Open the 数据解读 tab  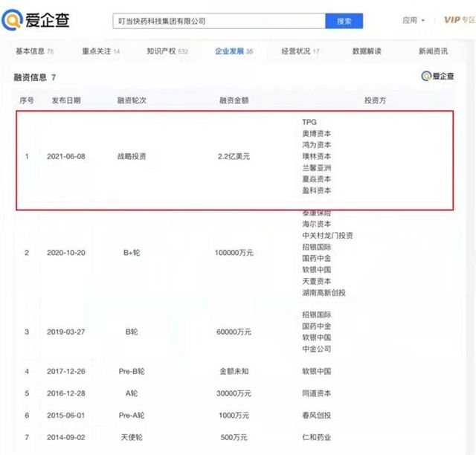coord(367,51)
